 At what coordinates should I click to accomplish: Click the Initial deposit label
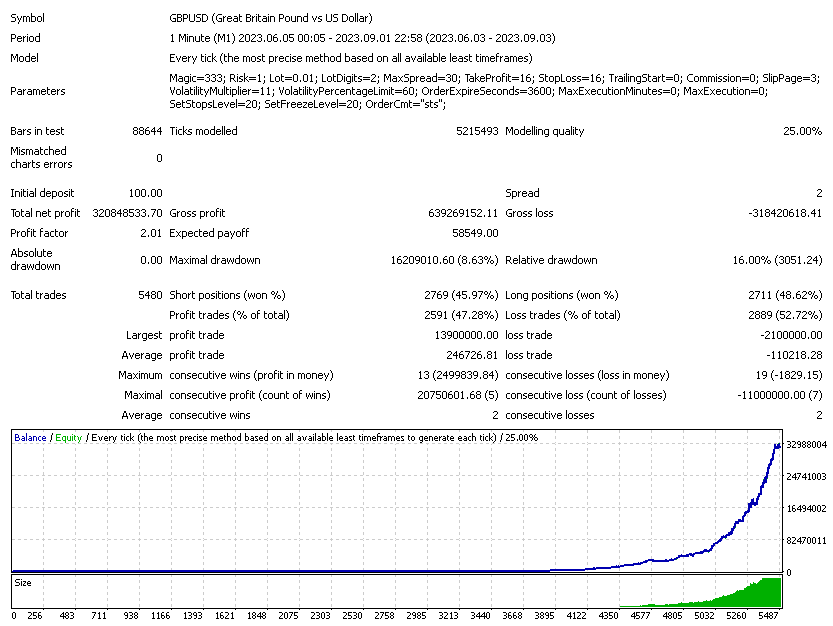pos(42,193)
